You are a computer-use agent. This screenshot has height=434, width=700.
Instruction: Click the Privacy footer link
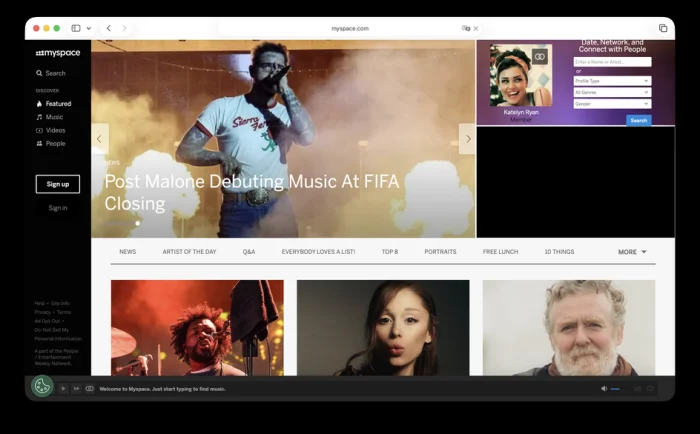pos(43,313)
